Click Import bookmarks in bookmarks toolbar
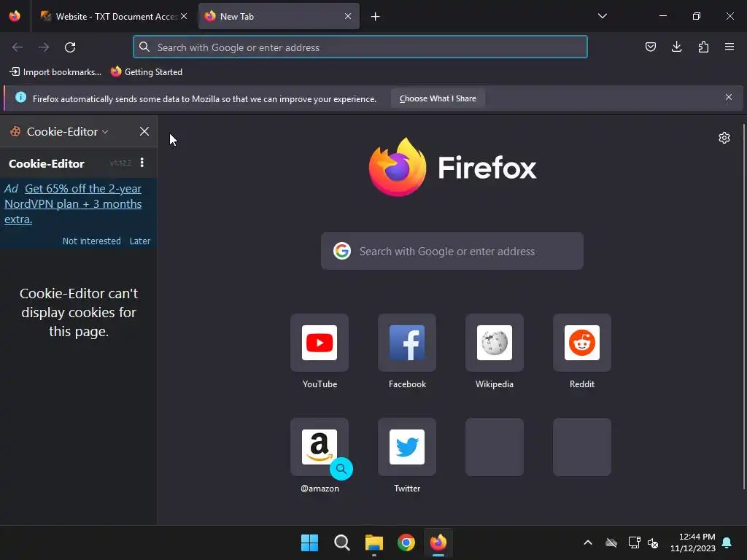747x560 pixels. click(x=55, y=72)
